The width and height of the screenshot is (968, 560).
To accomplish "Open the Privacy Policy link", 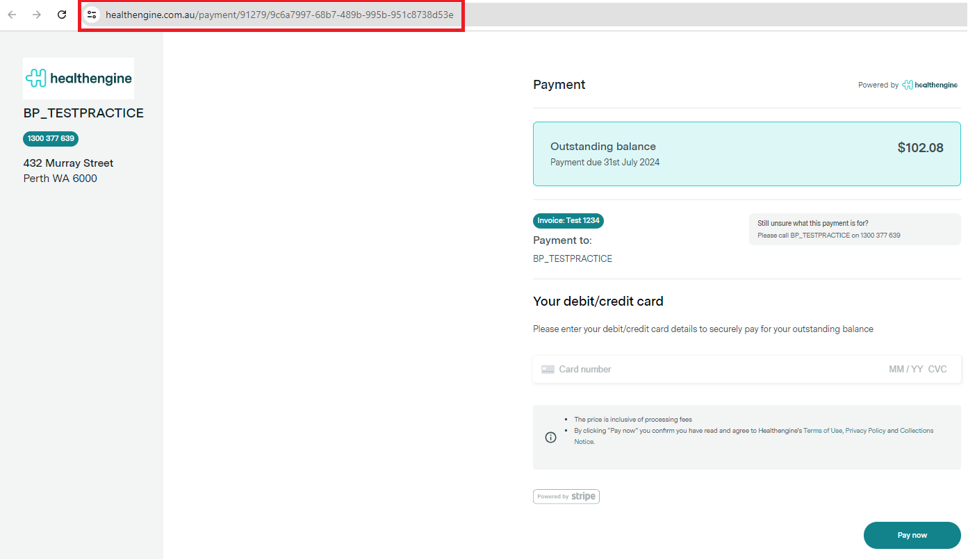I will (x=865, y=431).
